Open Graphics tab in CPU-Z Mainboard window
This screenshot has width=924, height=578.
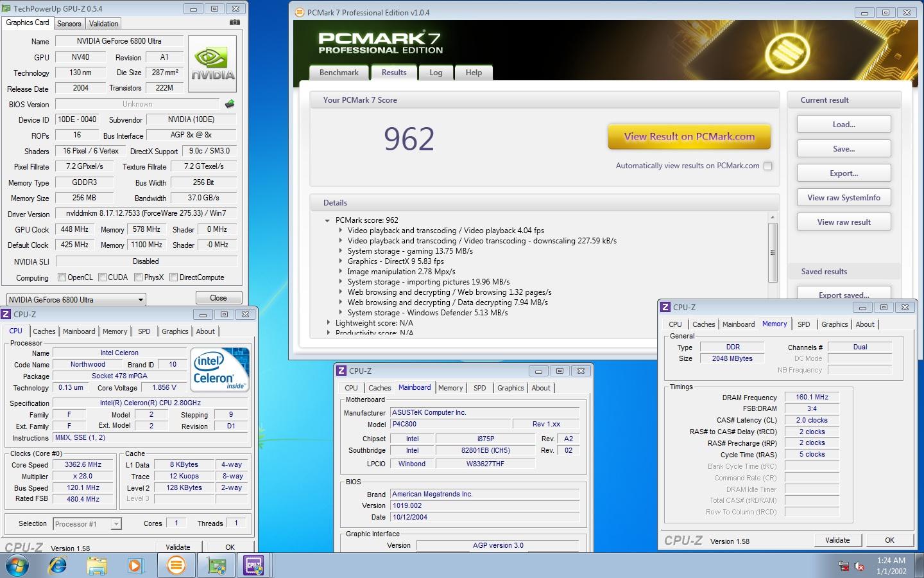(x=510, y=388)
